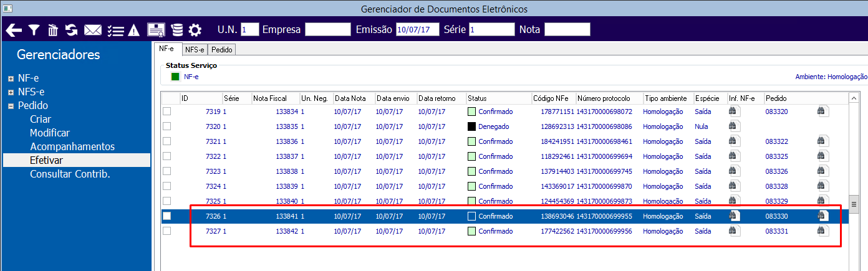Screen dimensions: 868x271
Task: Click the refresh arrows icon
Action: [72, 30]
